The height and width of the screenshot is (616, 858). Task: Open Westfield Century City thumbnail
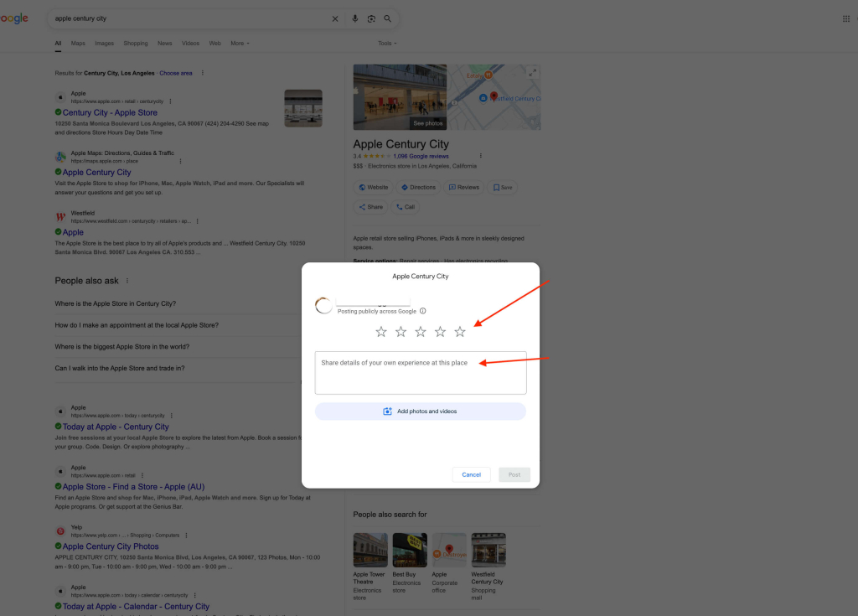point(488,550)
